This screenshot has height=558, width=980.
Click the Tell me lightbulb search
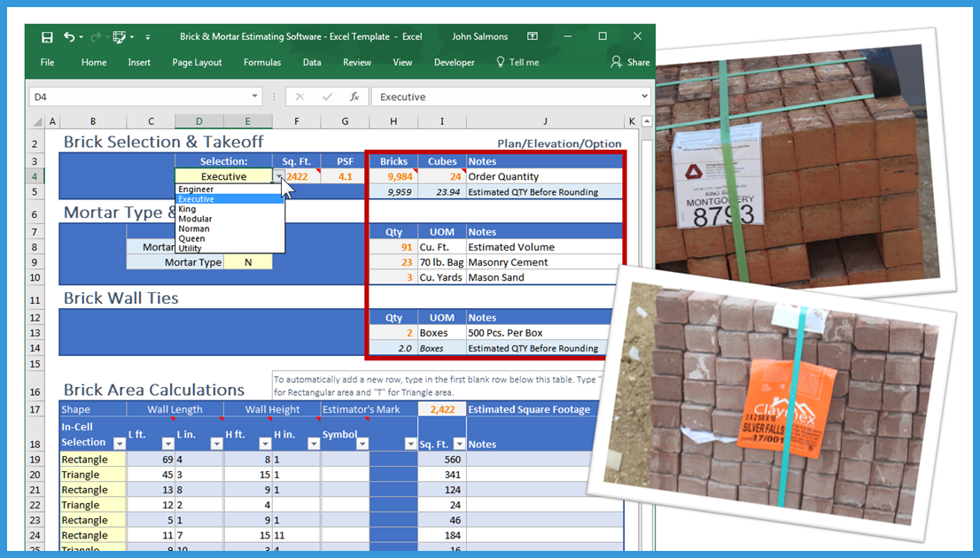pos(517,63)
